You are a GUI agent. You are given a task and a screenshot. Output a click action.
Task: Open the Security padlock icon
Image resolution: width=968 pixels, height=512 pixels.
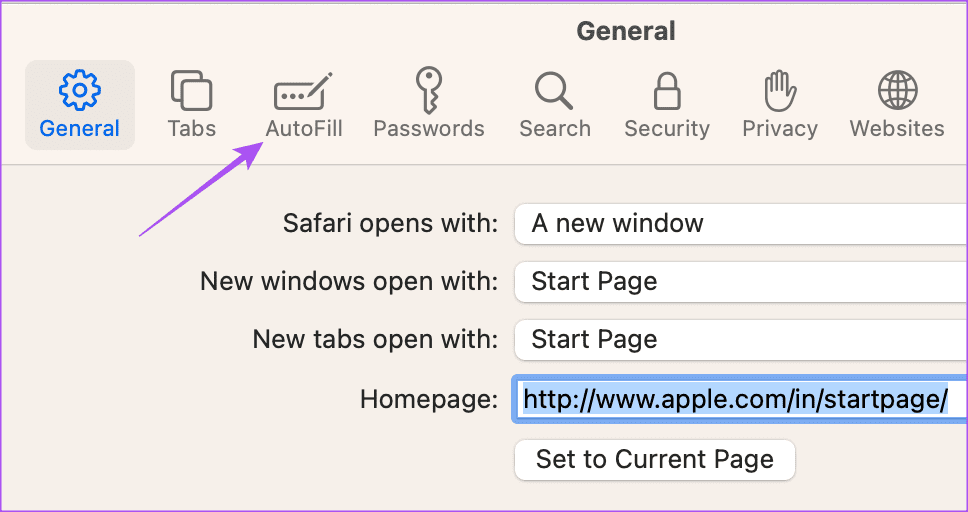667,90
